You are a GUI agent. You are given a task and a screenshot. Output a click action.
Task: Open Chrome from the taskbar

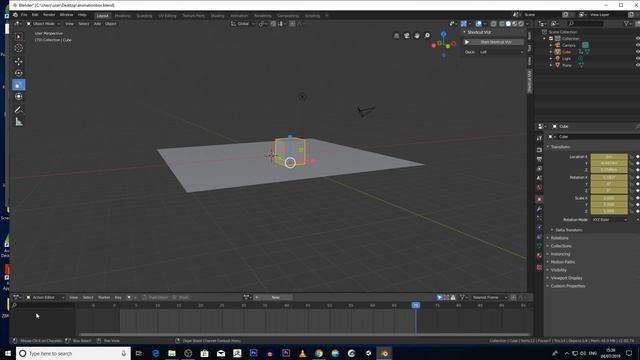coord(319,353)
